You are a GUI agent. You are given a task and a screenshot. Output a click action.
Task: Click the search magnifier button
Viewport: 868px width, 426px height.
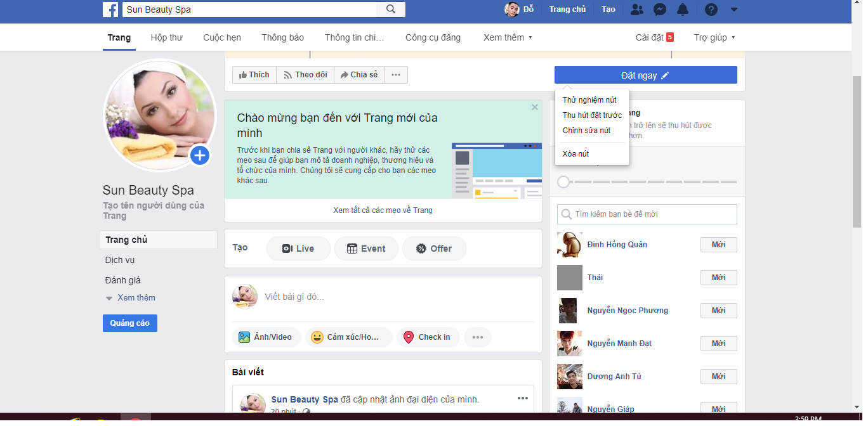(391, 9)
